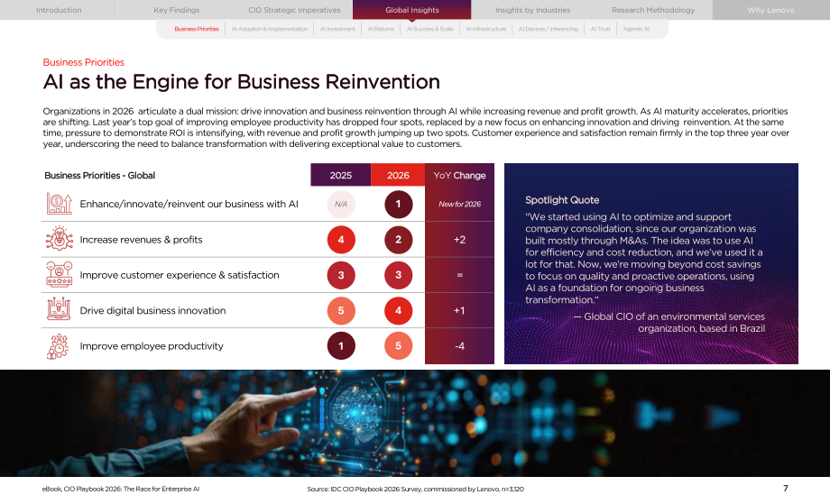Click the 2025 N/A circle badge

[341, 204]
